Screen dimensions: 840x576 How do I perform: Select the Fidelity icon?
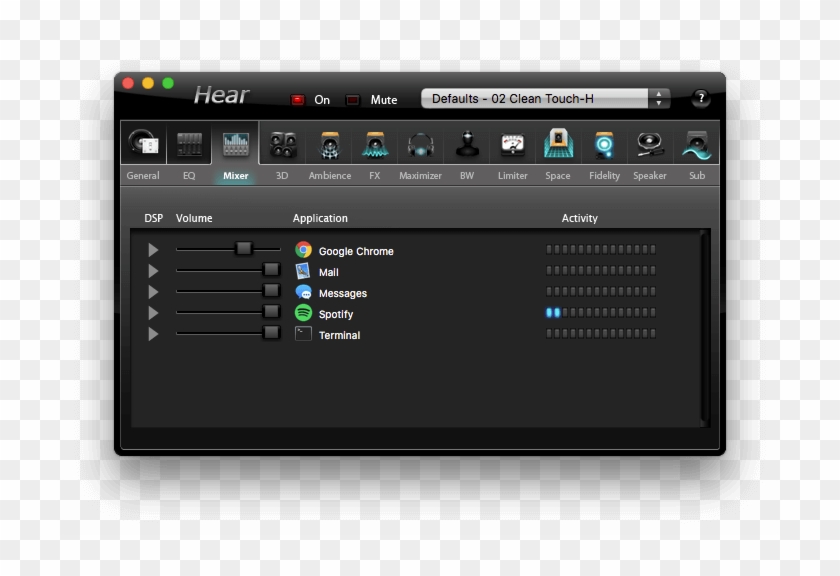tap(604, 146)
